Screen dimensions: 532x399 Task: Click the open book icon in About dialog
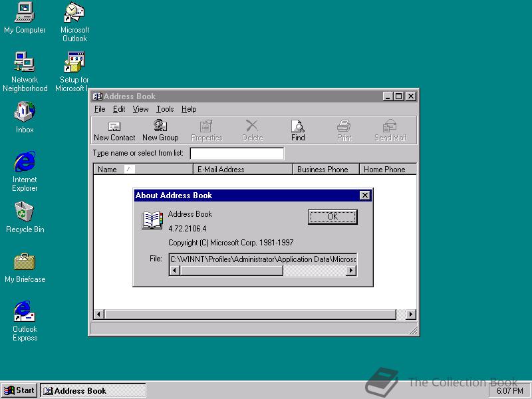[x=152, y=221]
